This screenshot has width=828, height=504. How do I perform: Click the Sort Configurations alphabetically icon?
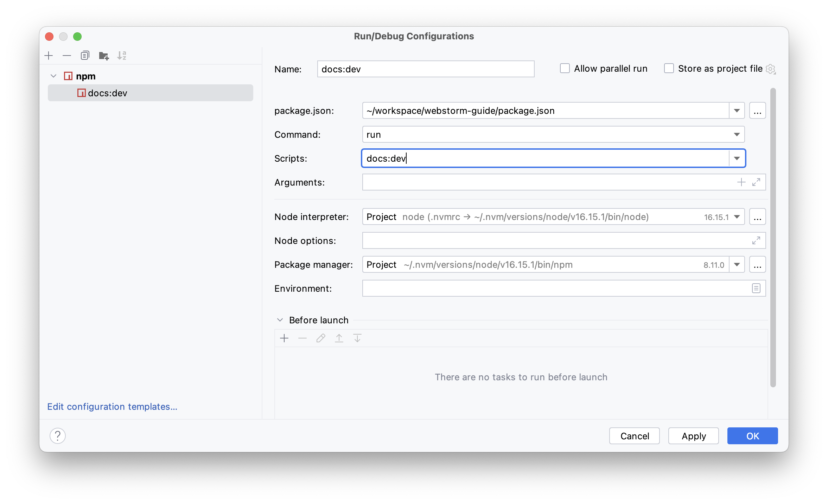[x=122, y=56]
